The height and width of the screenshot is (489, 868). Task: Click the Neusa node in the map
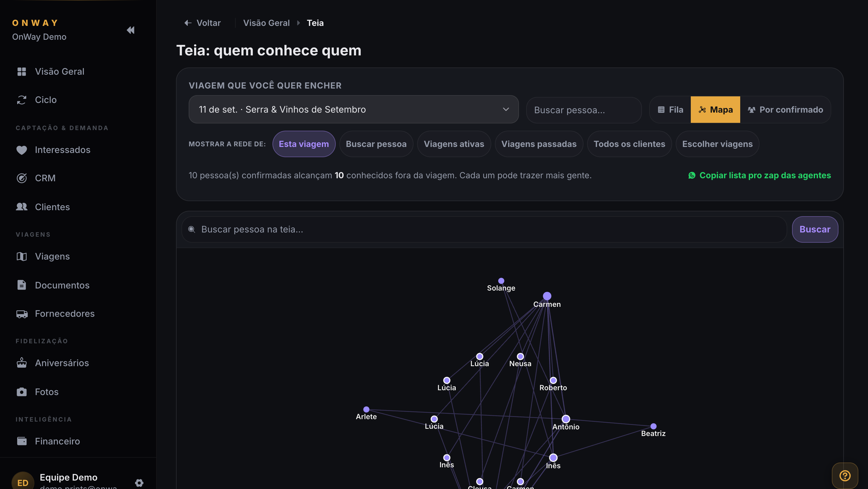coord(520,357)
